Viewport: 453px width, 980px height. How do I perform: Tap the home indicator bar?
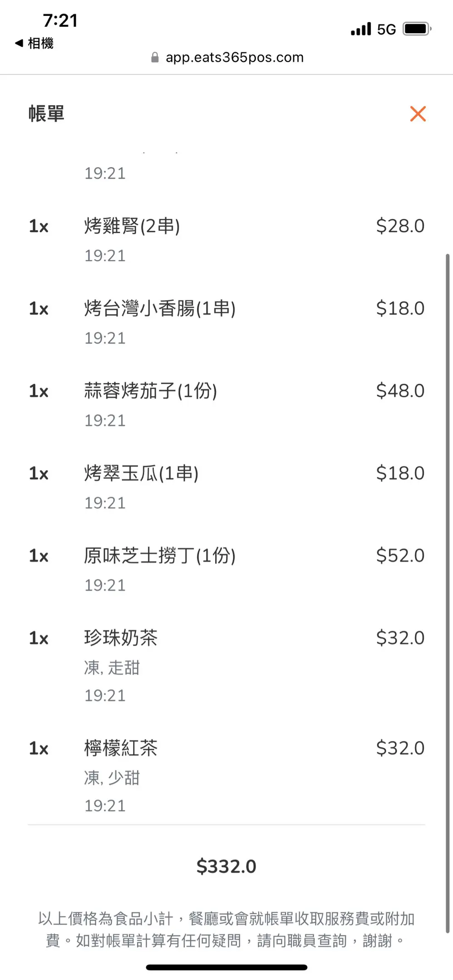coord(226,967)
